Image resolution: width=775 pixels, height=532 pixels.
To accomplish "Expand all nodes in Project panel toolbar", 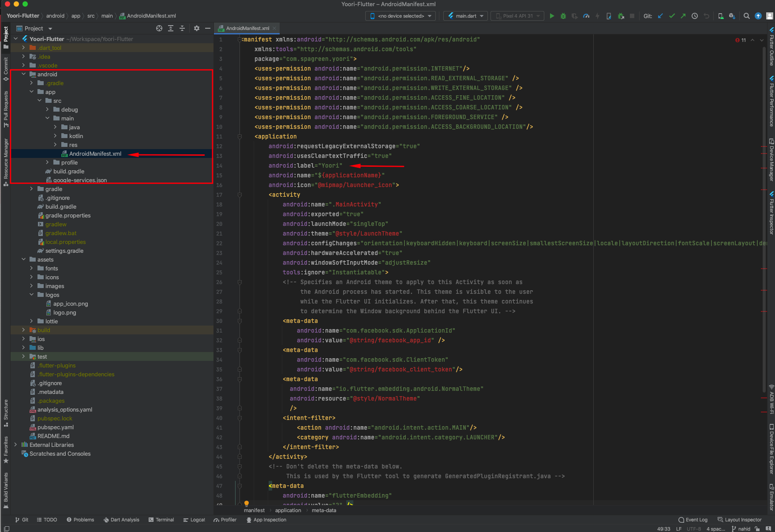I will point(171,28).
